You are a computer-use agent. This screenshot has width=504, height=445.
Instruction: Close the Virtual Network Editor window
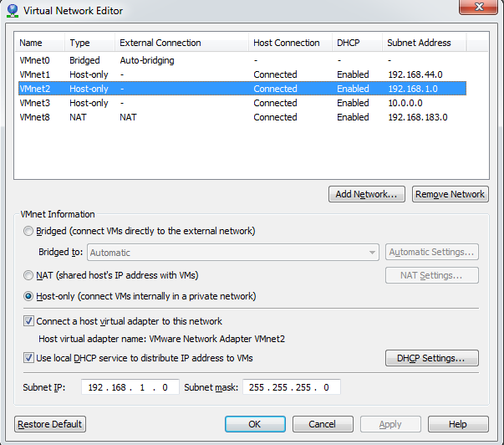pos(478,7)
